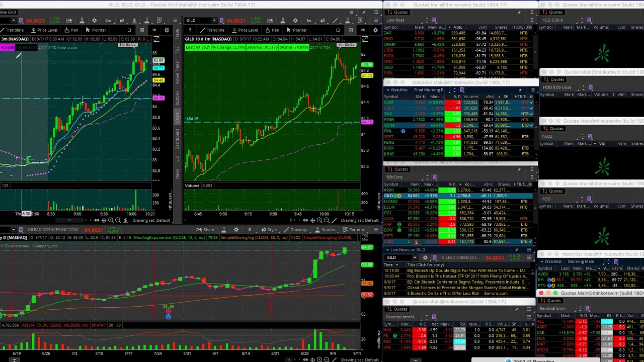Select MOMO row in BB/Cont. quotes list
The image size is (644, 362).
458,202
